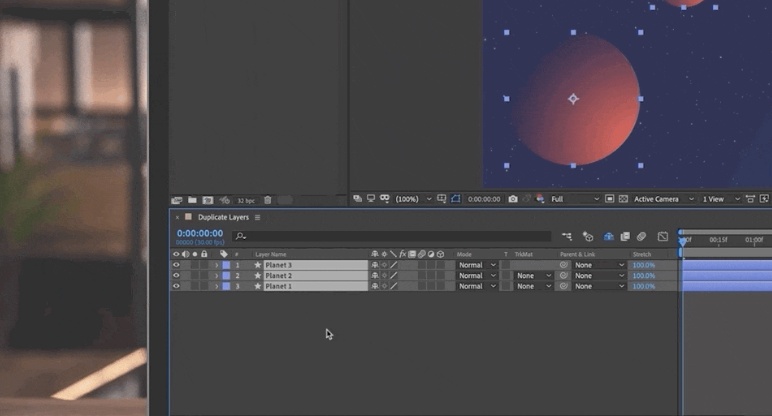Viewport: 772px width, 416px height.
Task: Toggle the shy layers hide icon
Action: click(608, 237)
